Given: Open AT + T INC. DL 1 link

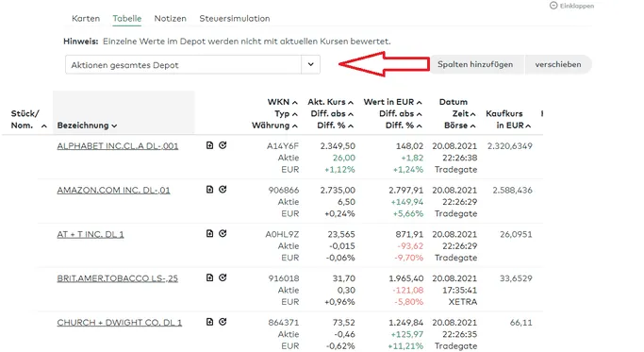Looking at the screenshot, I should coord(91,234).
